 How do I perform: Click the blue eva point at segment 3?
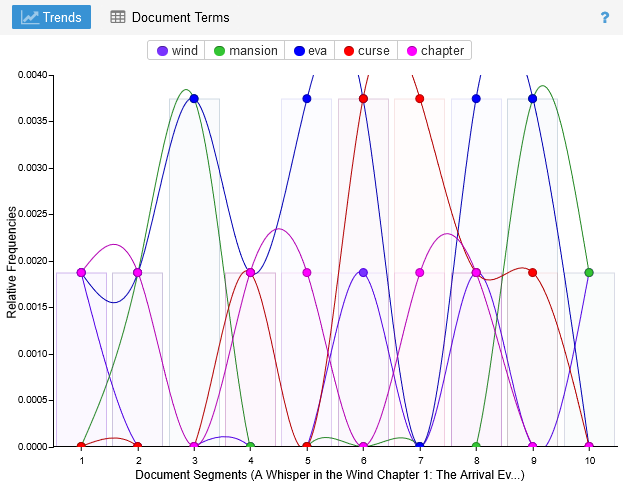pyautogui.click(x=194, y=99)
